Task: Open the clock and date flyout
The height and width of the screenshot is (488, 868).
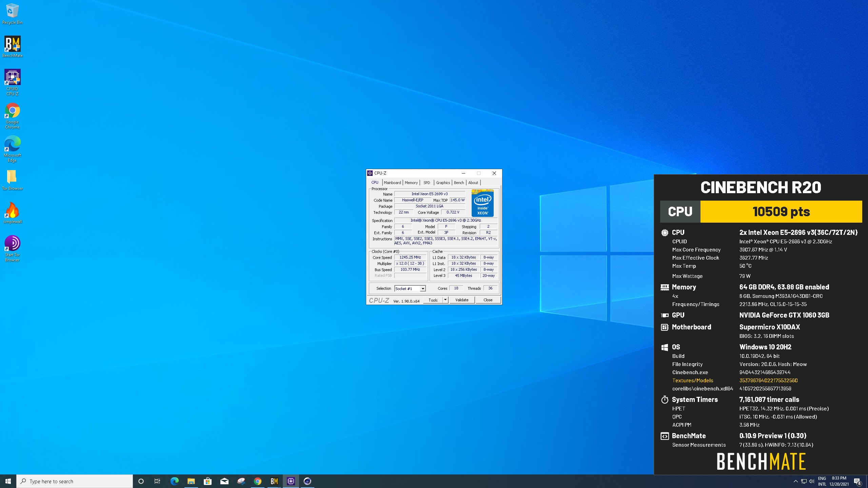Action: [839, 481]
